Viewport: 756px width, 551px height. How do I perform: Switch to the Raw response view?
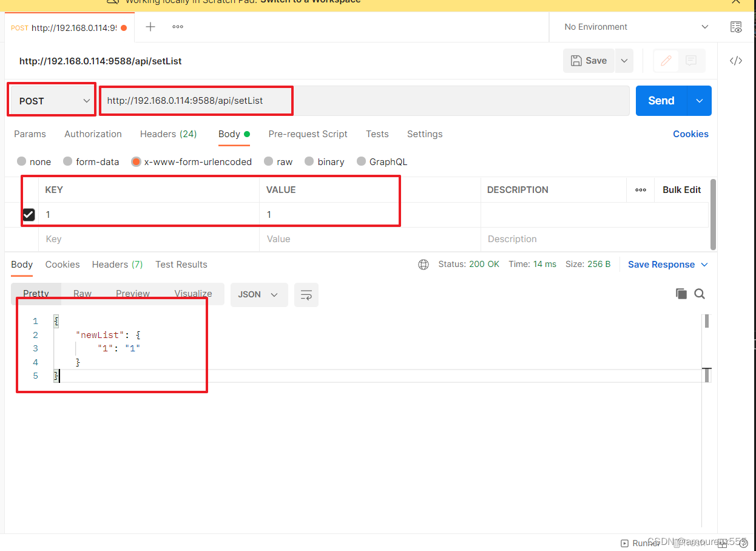click(x=82, y=293)
